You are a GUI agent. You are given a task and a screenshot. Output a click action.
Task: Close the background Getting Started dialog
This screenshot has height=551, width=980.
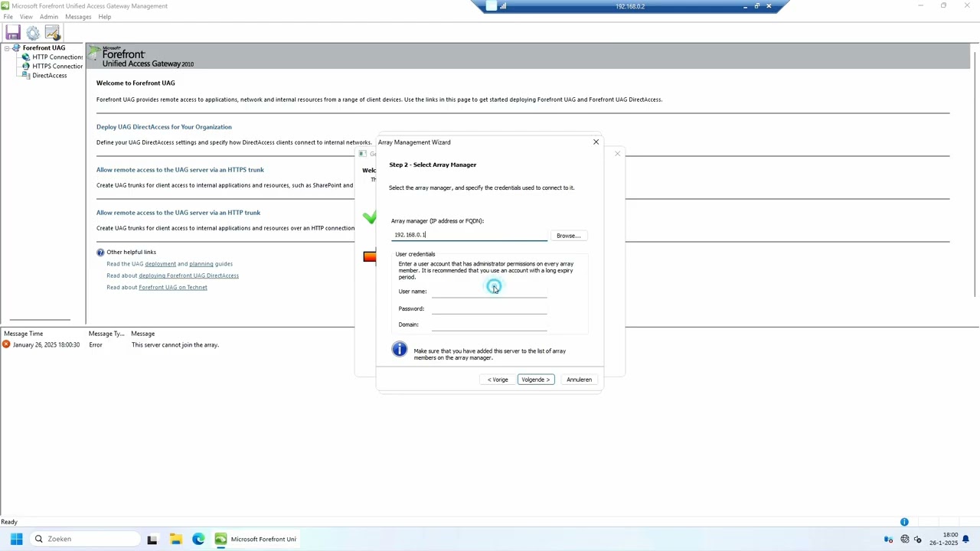[617, 154]
